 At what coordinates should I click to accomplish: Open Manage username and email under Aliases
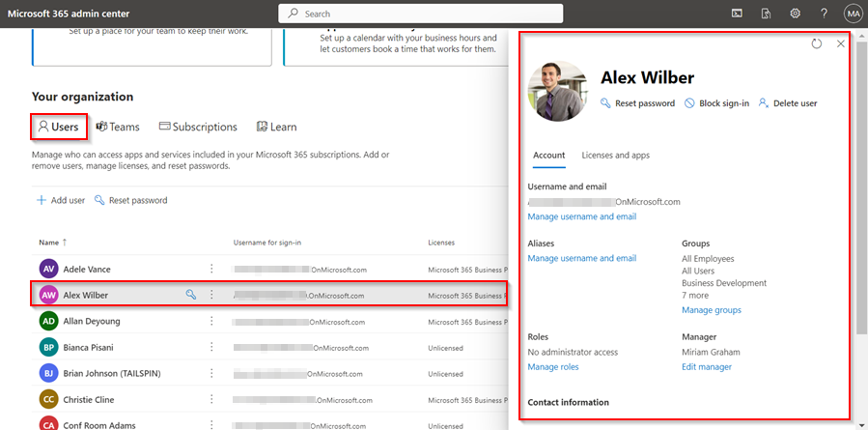[x=582, y=258]
